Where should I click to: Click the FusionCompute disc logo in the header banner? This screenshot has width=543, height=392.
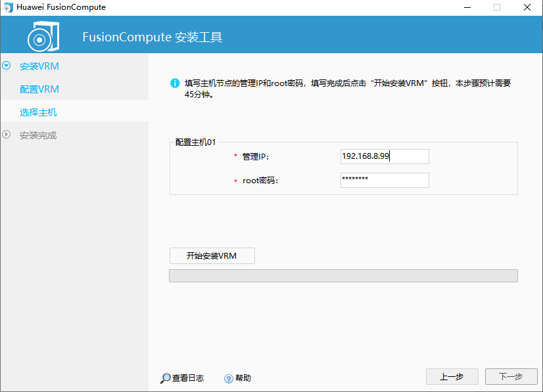pyautogui.click(x=41, y=37)
